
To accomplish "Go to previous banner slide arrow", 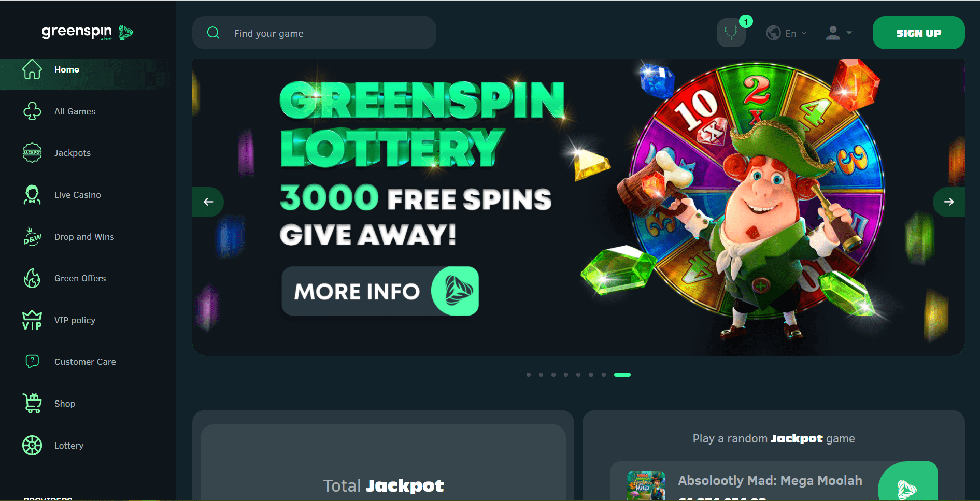I will pos(208,202).
